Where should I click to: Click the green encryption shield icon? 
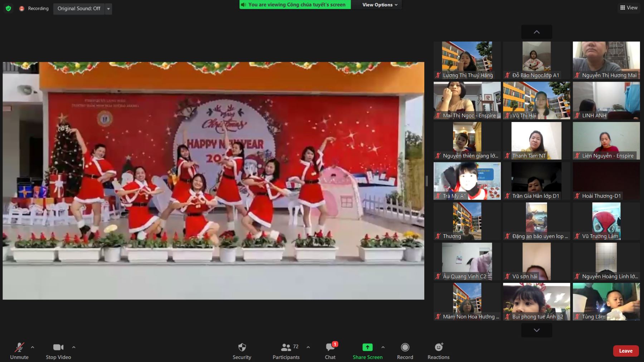click(x=9, y=8)
